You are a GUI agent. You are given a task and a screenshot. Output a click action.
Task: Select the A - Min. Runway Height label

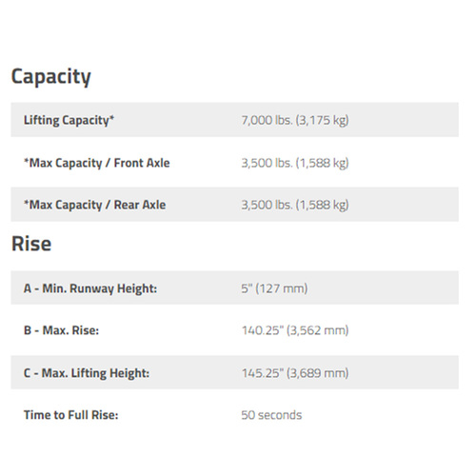pyautogui.click(x=90, y=288)
